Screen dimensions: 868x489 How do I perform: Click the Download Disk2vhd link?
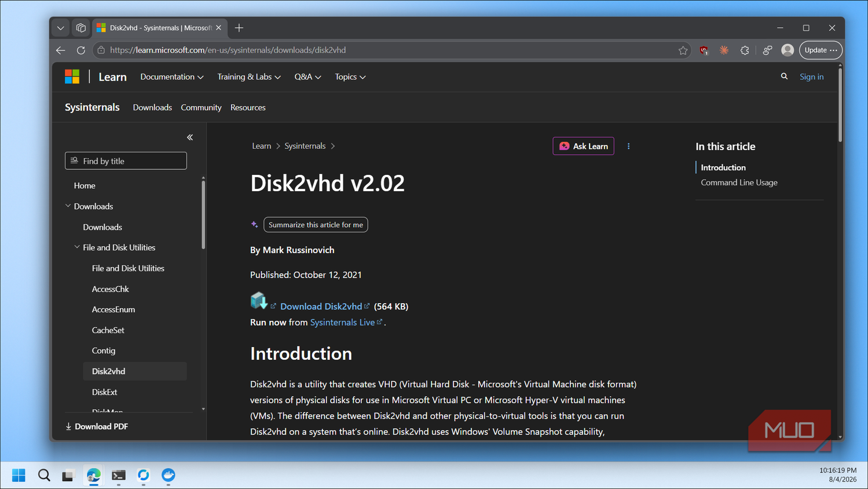tap(321, 306)
